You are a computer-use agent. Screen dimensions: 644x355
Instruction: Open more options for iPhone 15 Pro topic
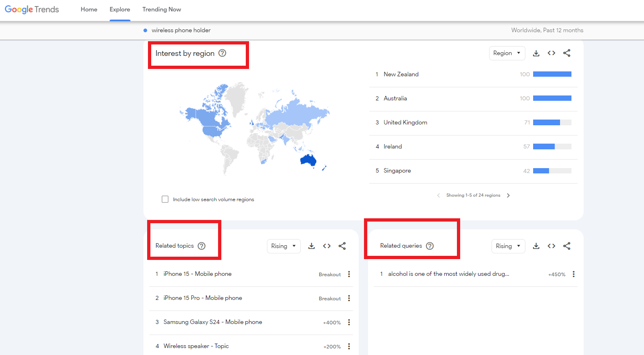pos(349,298)
